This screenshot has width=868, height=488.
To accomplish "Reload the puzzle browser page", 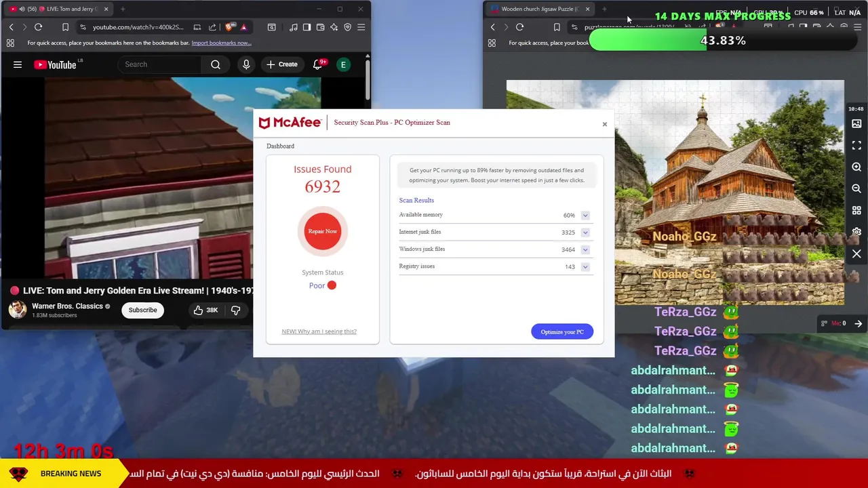I will 519,27.
